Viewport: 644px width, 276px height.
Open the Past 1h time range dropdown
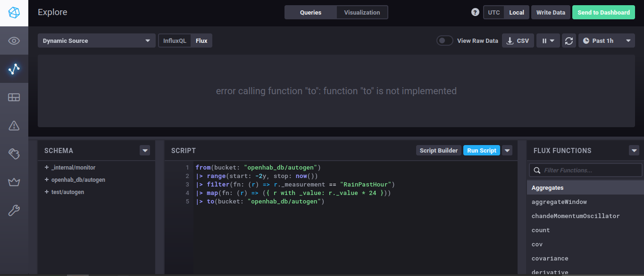pyautogui.click(x=606, y=41)
